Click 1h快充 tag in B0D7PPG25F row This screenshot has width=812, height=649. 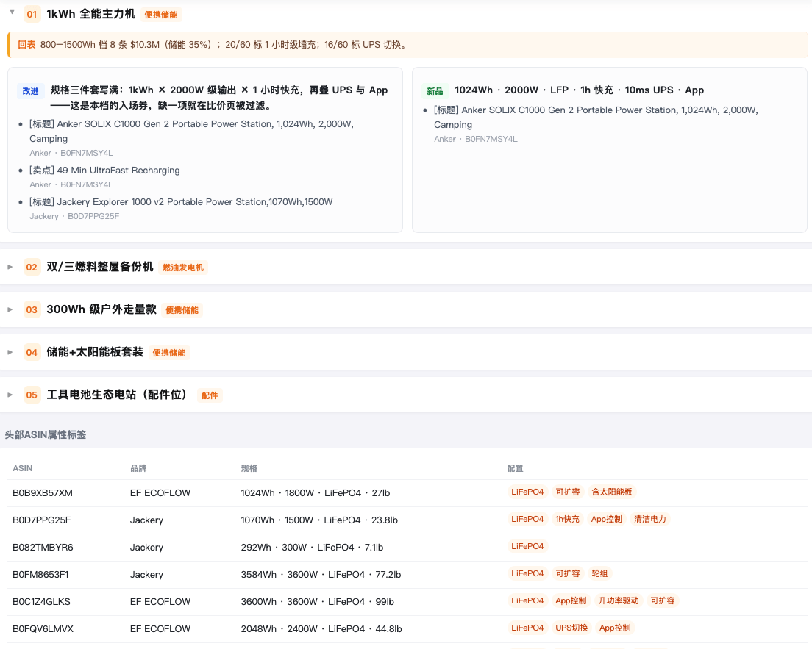click(568, 519)
